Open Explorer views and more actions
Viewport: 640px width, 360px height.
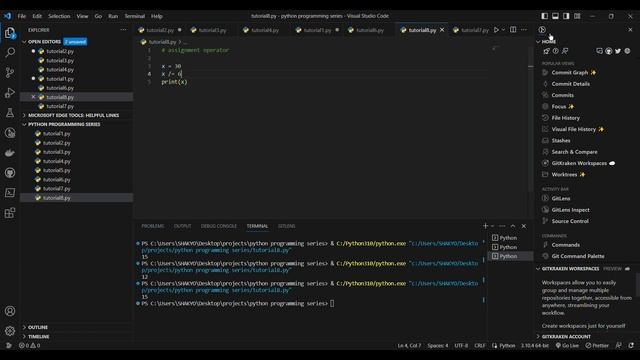click(123, 30)
